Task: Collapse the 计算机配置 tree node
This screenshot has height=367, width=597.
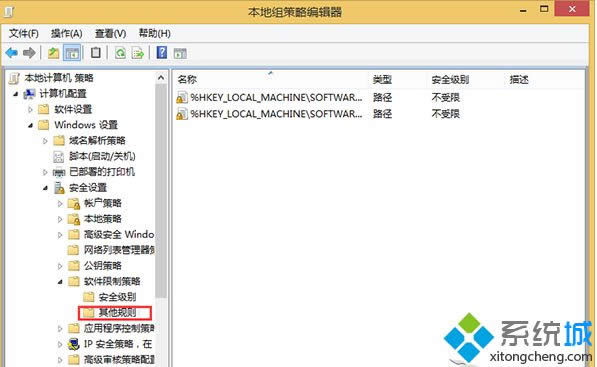Action: pyautogui.click(x=16, y=94)
